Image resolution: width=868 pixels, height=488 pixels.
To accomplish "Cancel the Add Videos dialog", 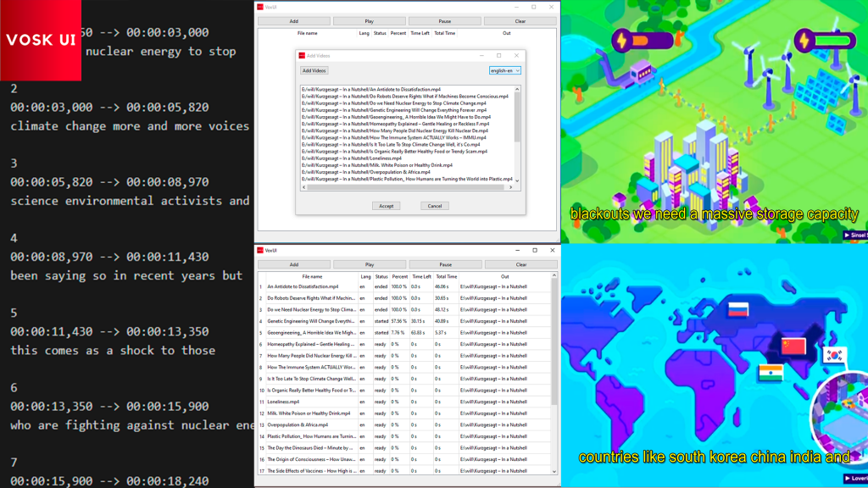I will pos(435,206).
